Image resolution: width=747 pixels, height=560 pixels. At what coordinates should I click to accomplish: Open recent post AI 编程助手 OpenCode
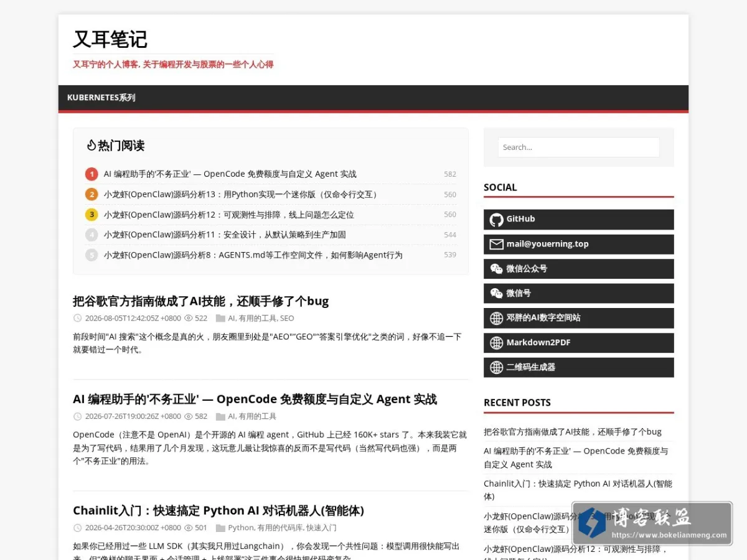(x=576, y=457)
